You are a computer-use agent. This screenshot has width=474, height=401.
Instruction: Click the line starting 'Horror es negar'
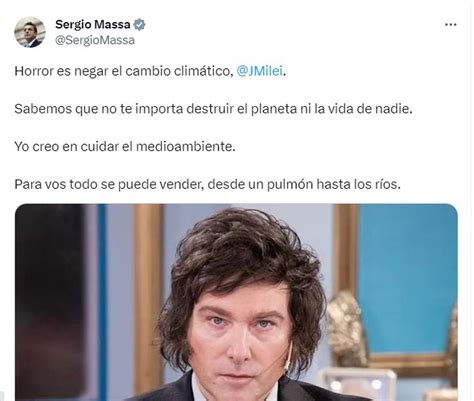(x=150, y=71)
